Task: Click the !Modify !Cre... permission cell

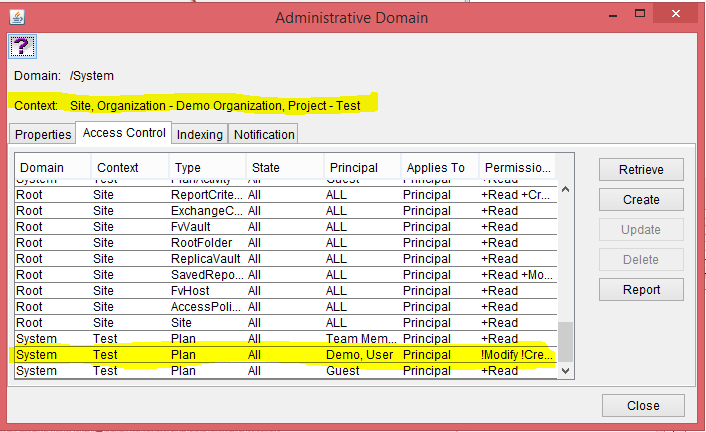Action: click(x=517, y=355)
